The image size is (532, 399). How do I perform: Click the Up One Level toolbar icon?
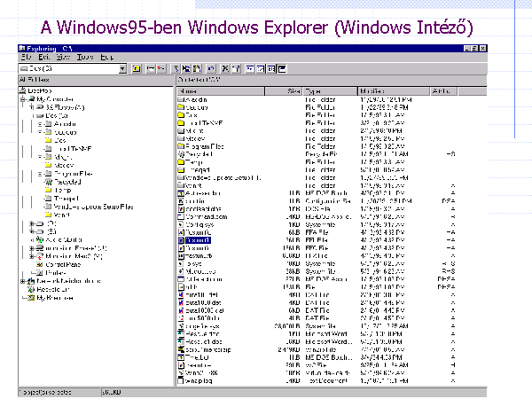[136, 68]
